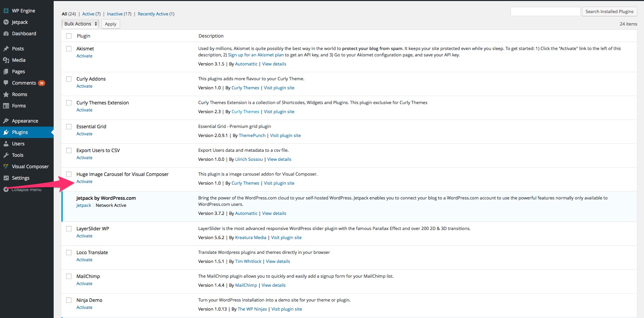Open the Appearance menu
This screenshot has height=318, width=644.
click(25, 121)
